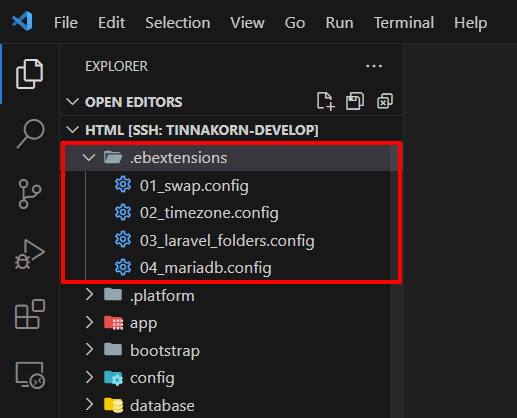Open the Run and Debug view icon

point(30,254)
